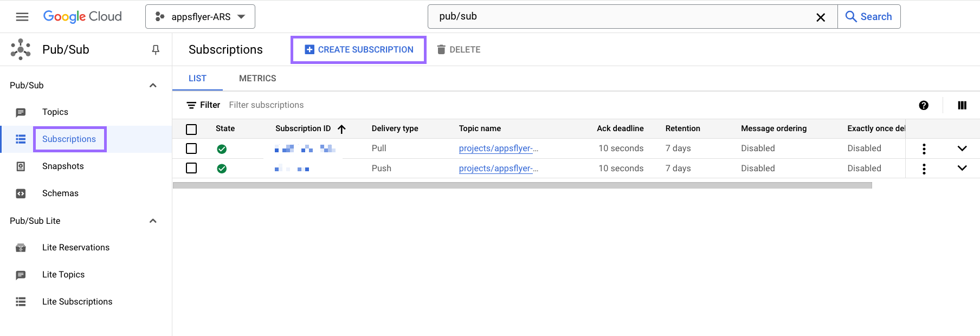This screenshot has height=336, width=980.
Task: Clear the search box text
Action: coord(821,17)
